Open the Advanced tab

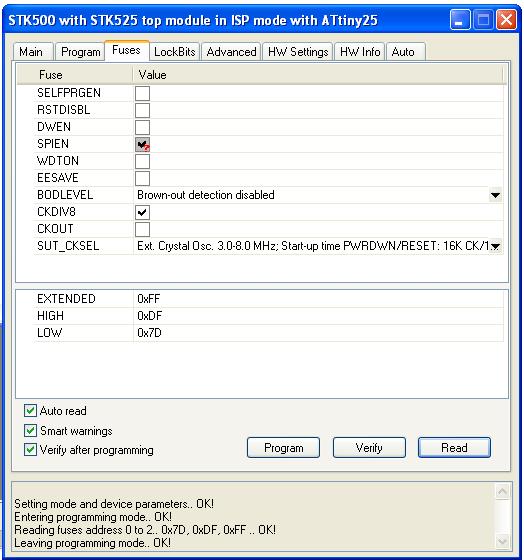pyautogui.click(x=231, y=52)
